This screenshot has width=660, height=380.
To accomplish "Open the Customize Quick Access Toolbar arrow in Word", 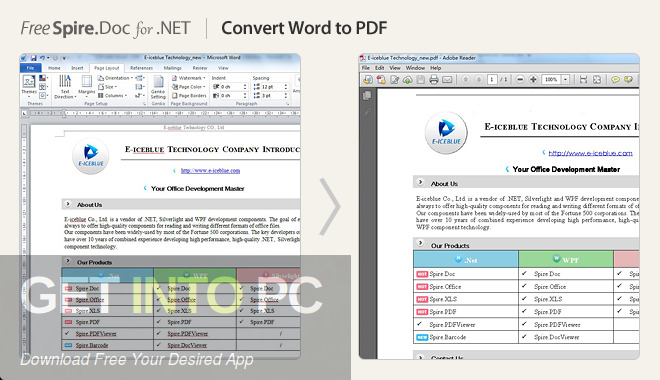I will 64,58.
